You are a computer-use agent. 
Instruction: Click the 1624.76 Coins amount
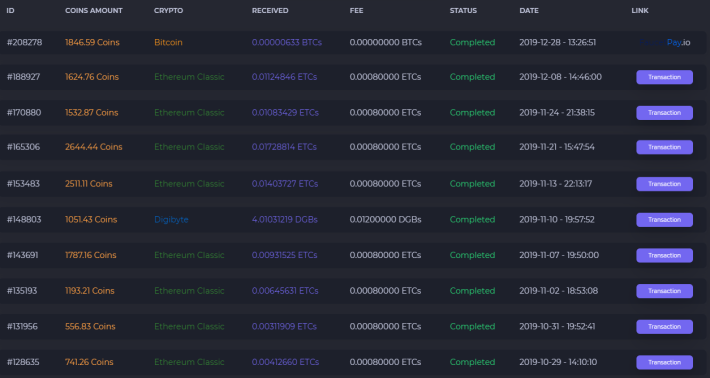[92, 77]
